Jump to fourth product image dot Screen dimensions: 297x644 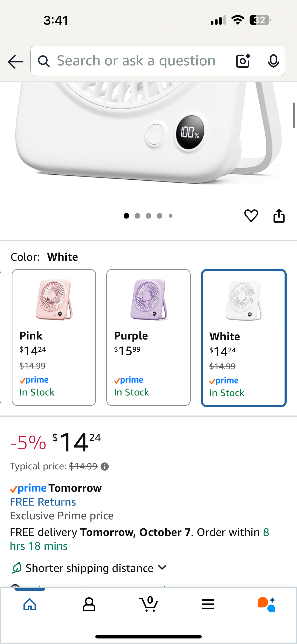click(x=160, y=216)
